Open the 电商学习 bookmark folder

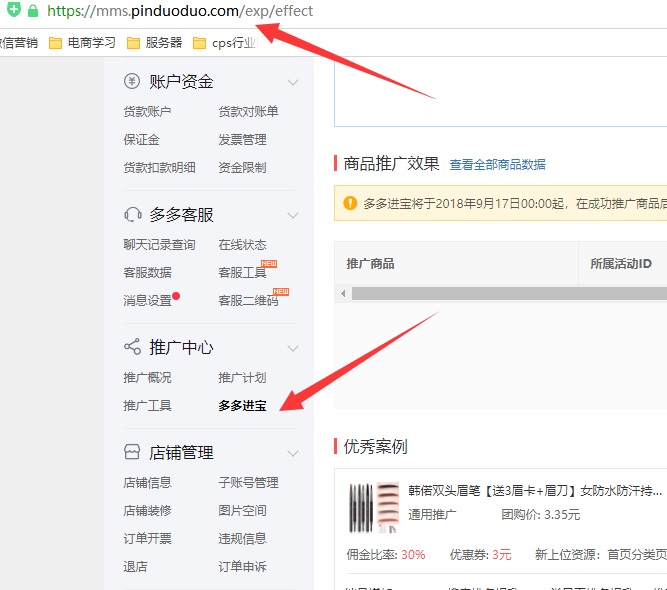82,43
